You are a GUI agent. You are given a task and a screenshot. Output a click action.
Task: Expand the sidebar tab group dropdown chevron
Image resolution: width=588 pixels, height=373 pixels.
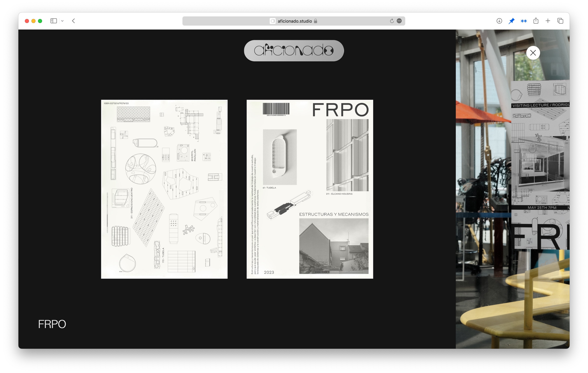click(63, 21)
